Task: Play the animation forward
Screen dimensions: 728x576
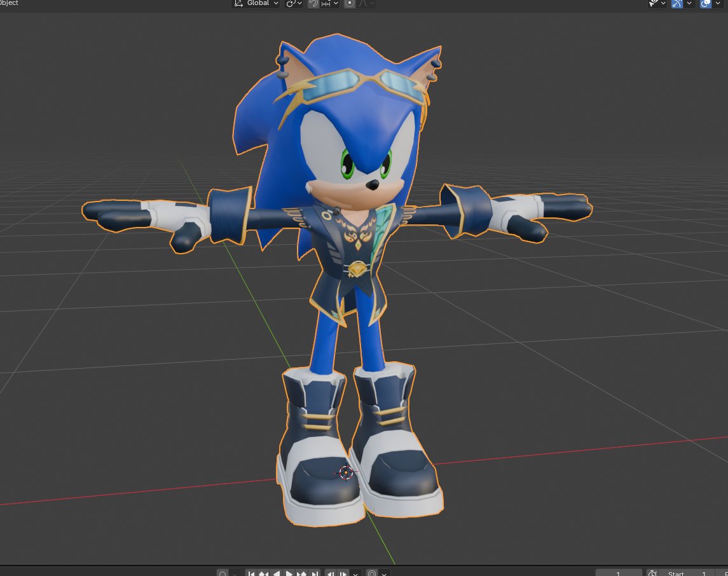Action: 289,573
